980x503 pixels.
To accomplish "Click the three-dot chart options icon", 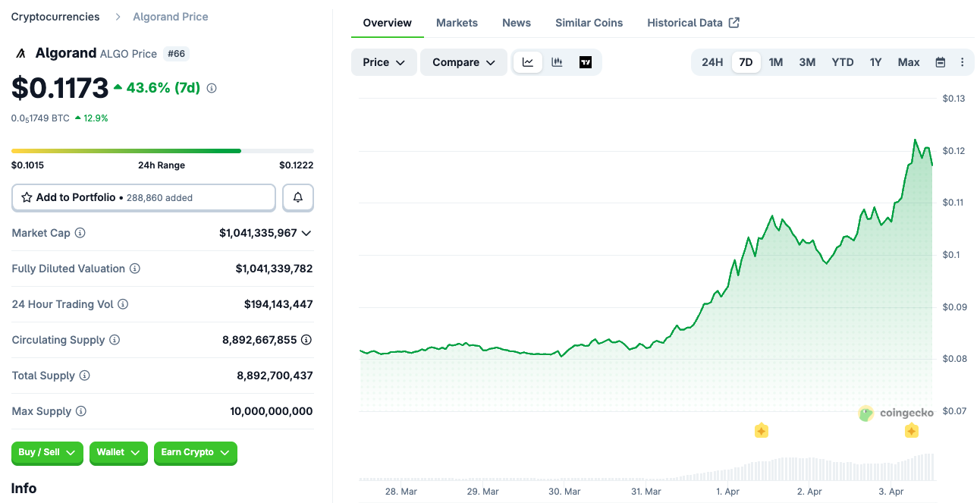I will coord(962,62).
